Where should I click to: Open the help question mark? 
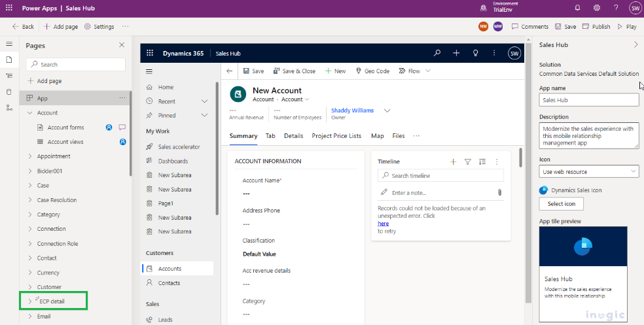click(x=616, y=8)
